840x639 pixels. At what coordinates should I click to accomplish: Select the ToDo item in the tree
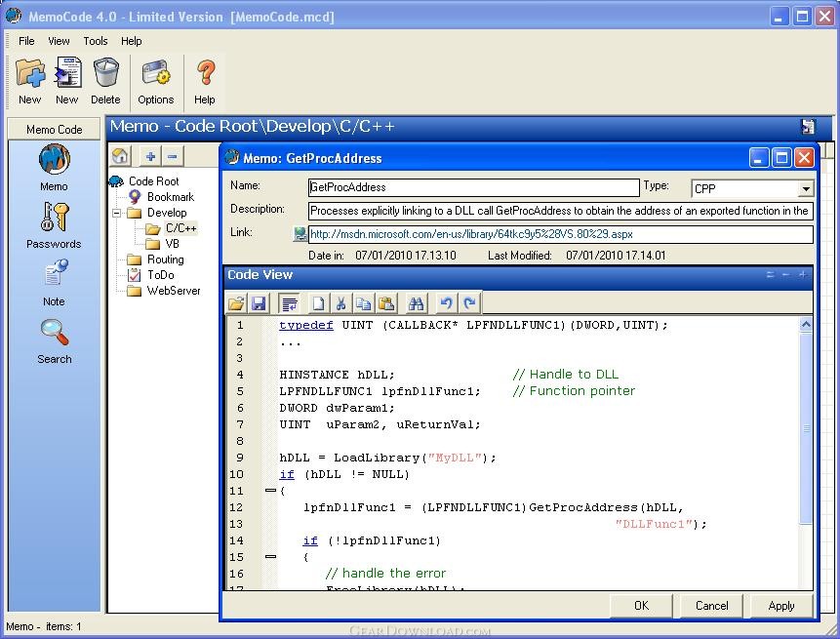(161, 275)
